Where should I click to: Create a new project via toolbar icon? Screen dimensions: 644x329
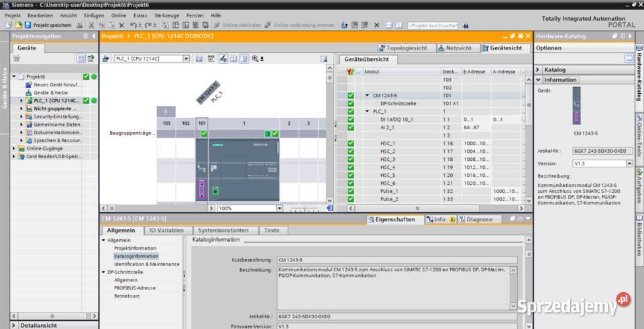pos(9,25)
